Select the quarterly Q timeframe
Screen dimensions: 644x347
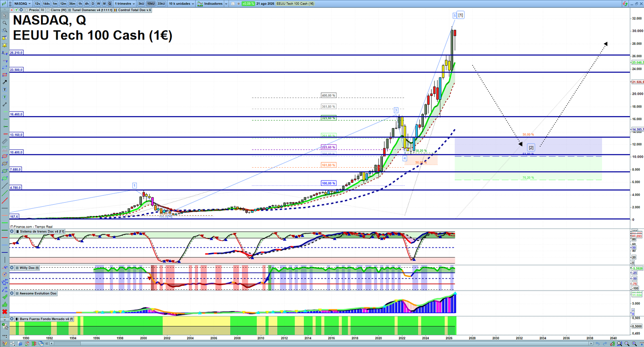click(109, 4)
